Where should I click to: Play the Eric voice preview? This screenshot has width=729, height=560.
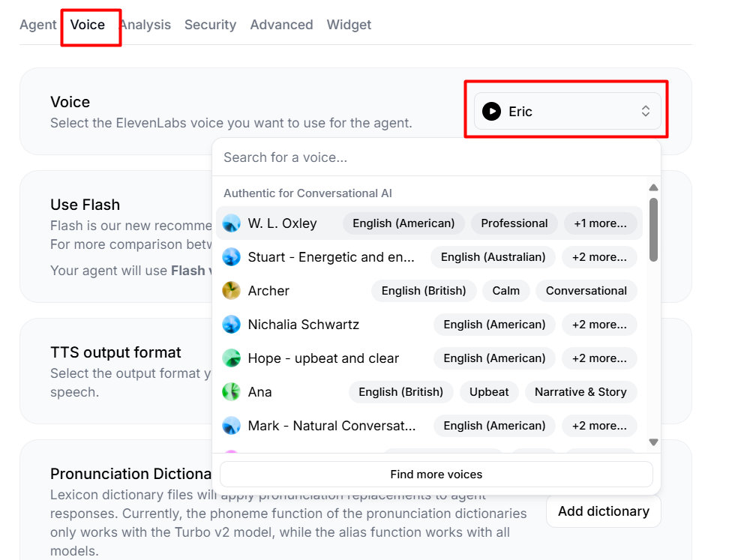click(x=491, y=112)
